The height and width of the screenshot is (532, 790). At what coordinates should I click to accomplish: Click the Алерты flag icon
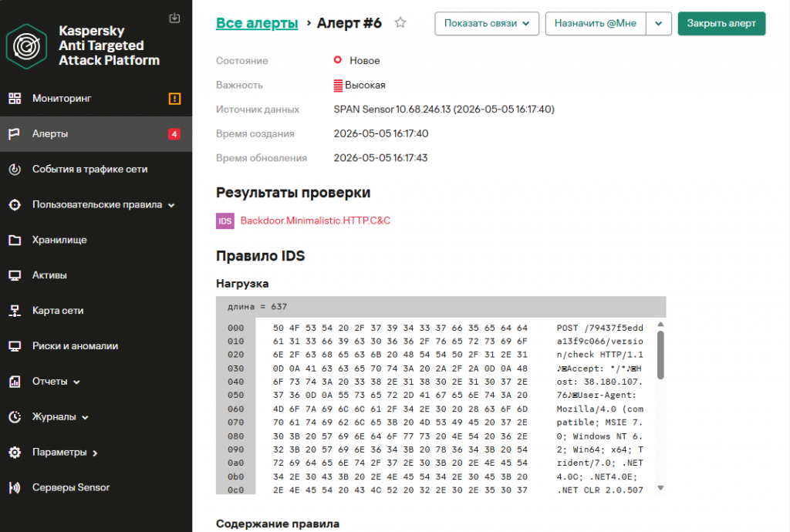pyautogui.click(x=15, y=134)
